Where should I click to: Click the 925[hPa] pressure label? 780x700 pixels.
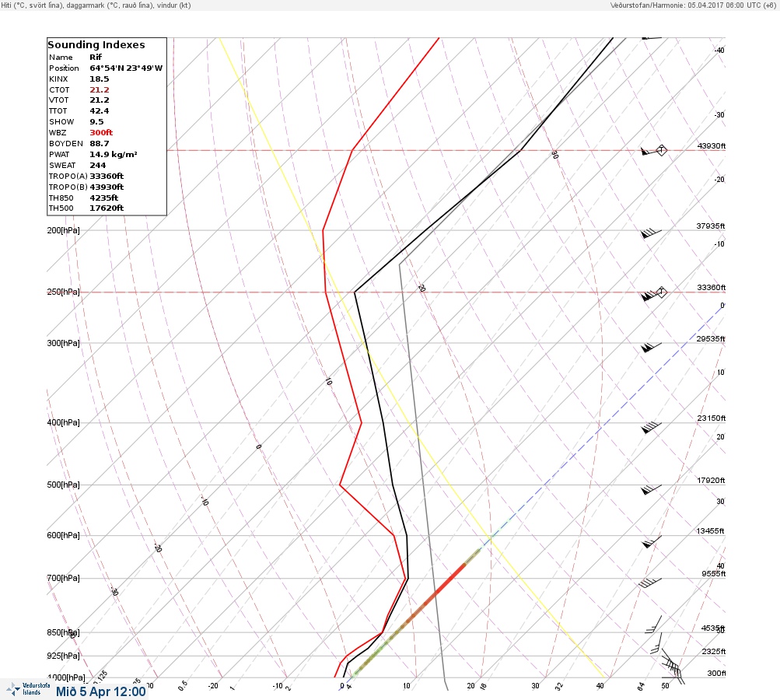coord(63,656)
